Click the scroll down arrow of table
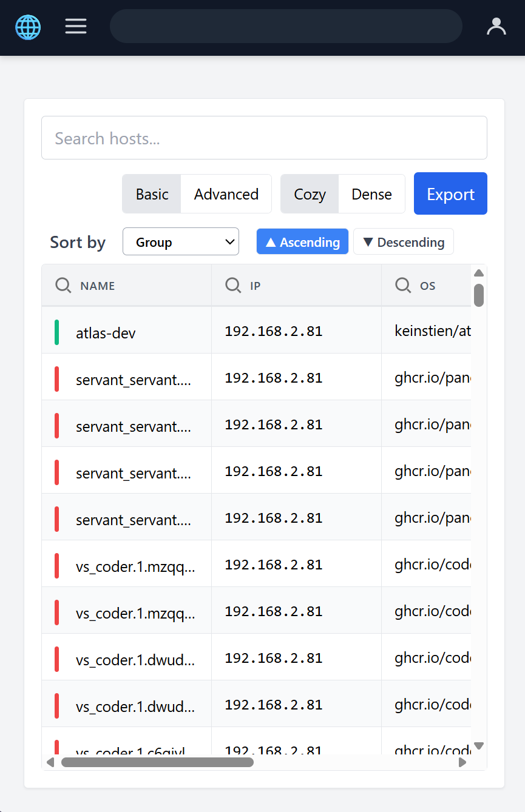This screenshot has height=812, width=525. [479, 746]
